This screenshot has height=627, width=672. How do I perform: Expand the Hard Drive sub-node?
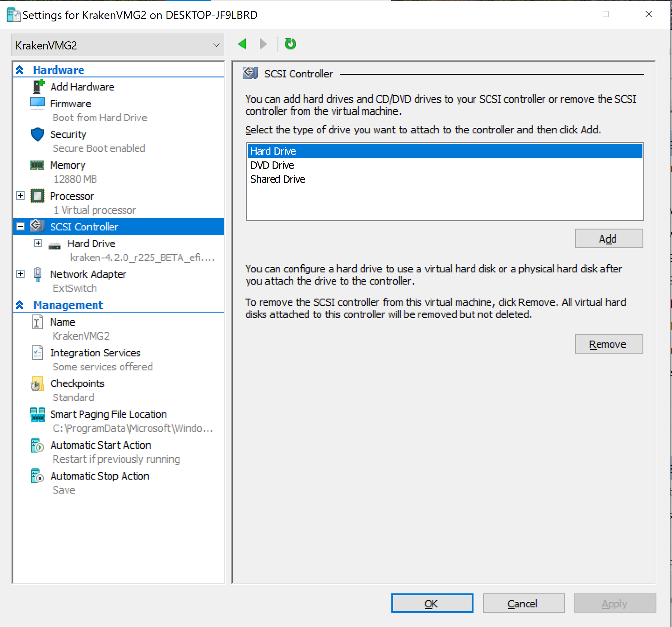[x=38, y=243]
